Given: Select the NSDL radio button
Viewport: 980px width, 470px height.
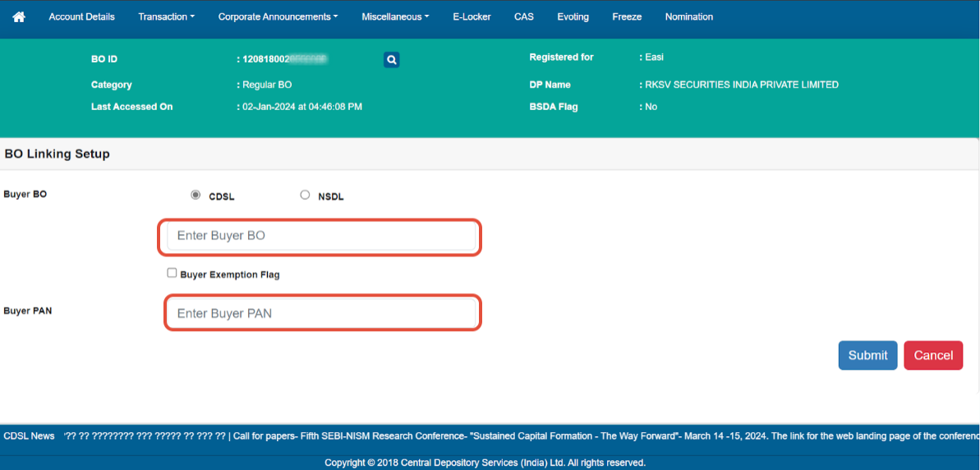Looking at the screenshot, I should click(x=305, y=196).
